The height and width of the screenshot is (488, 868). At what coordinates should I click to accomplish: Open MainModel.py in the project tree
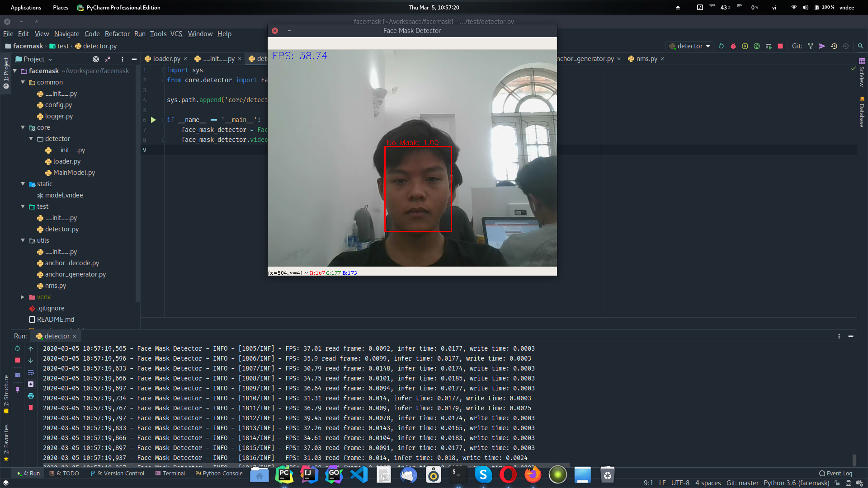coord(74,173)
